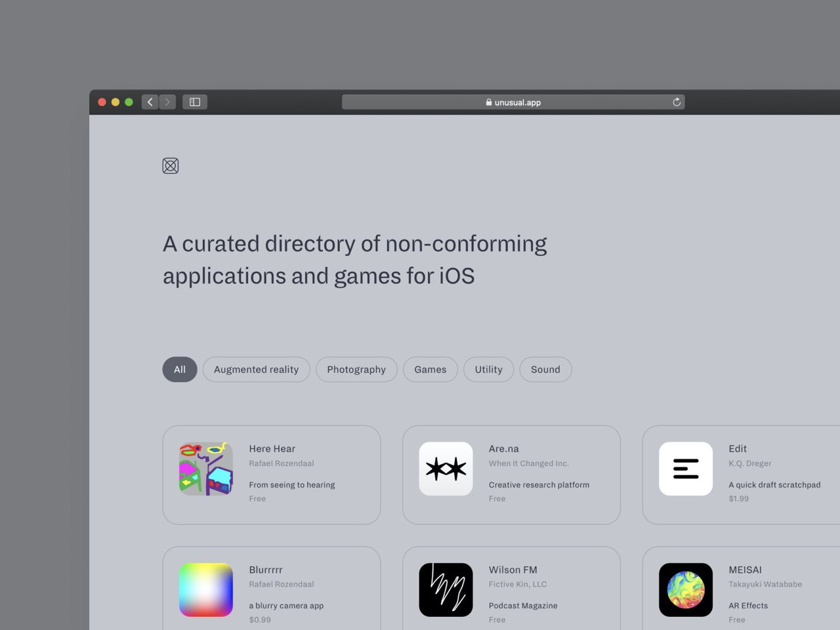The height and width of the screenshot is (630, 840).
Task: Click the unusual.app logo icon
Action: pyautogui.click(x=171, y=166)
